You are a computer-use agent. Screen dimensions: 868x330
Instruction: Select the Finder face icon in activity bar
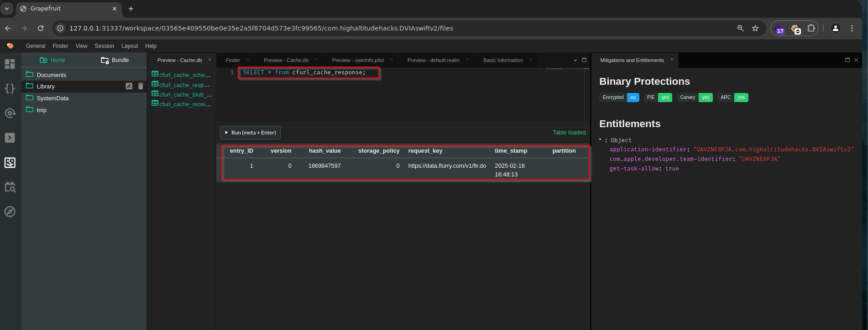click(x=10, y=162)
